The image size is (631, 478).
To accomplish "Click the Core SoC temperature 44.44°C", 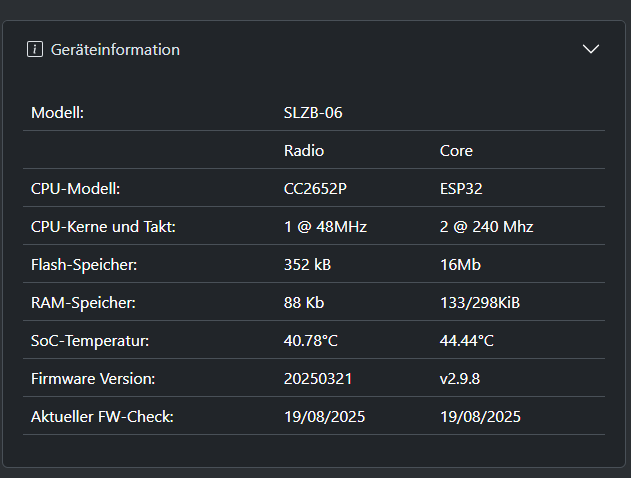I will (x=466, y=341).
